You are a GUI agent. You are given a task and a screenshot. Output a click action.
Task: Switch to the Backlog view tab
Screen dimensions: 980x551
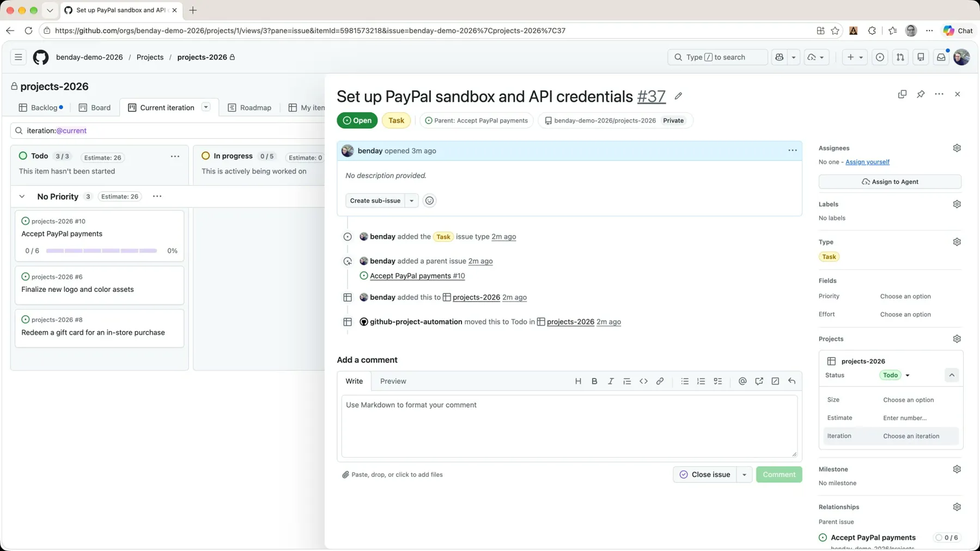pyautogui.click(x=41, y=108)
